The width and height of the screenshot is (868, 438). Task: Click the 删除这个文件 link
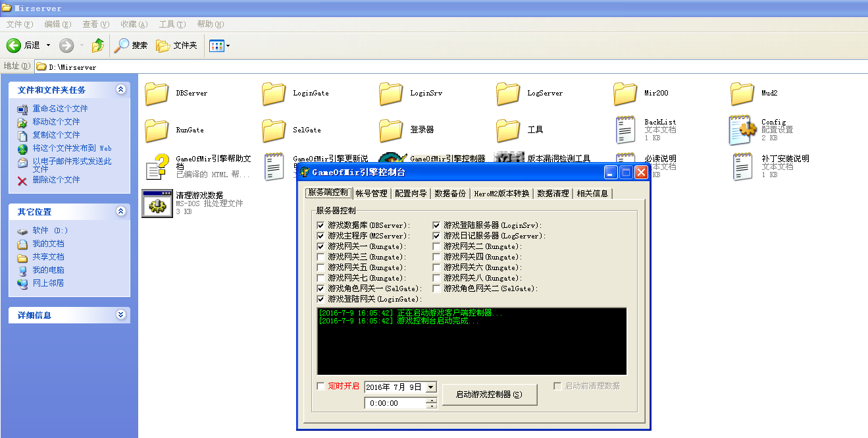[x=56, y=180]
